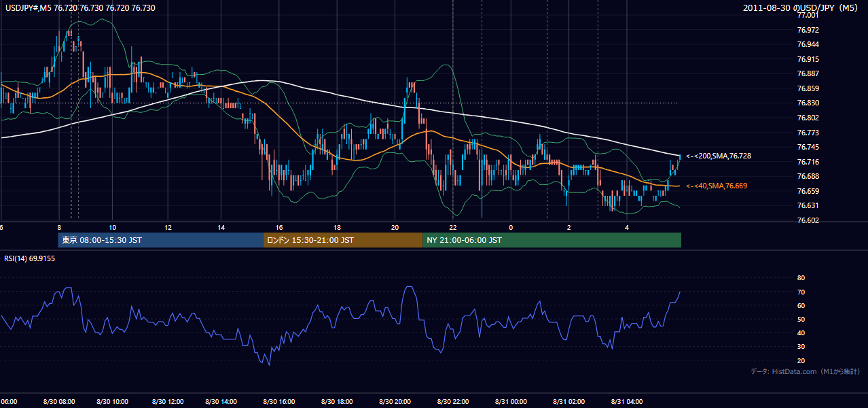The width and height of the screenshot is (868, 408).
Task: Click RSI scale value 70
Action: pyautogui.click(x=801, y=292)
